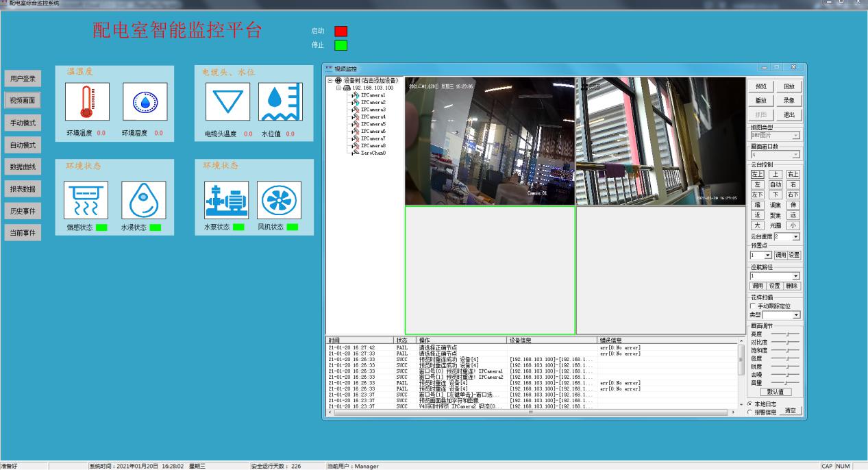Click the 清空 clear log button

pos(791,410)
